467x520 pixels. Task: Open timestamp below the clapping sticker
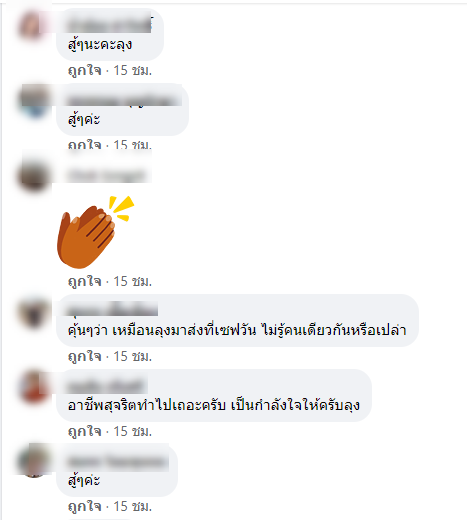(133, 282)
